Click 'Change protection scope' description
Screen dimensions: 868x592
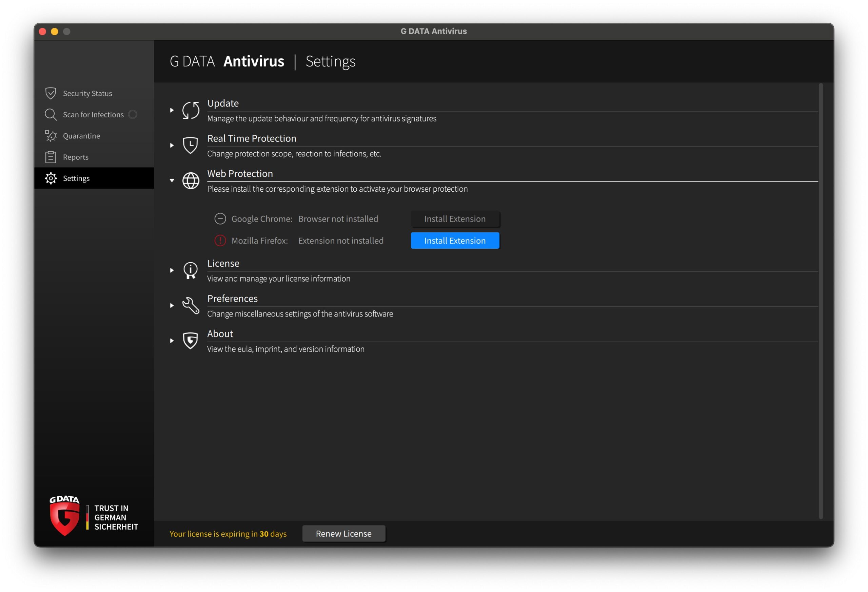(294, 154)
